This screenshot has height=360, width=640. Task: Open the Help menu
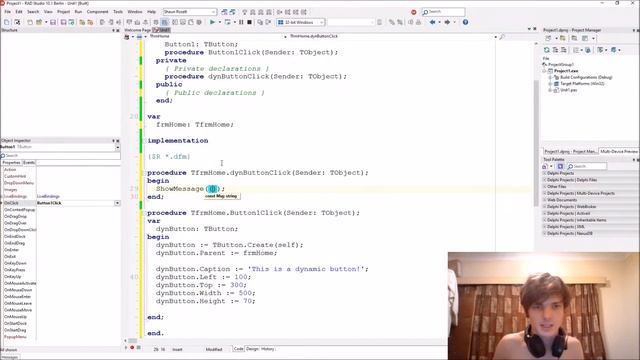(x=151, y=12)
